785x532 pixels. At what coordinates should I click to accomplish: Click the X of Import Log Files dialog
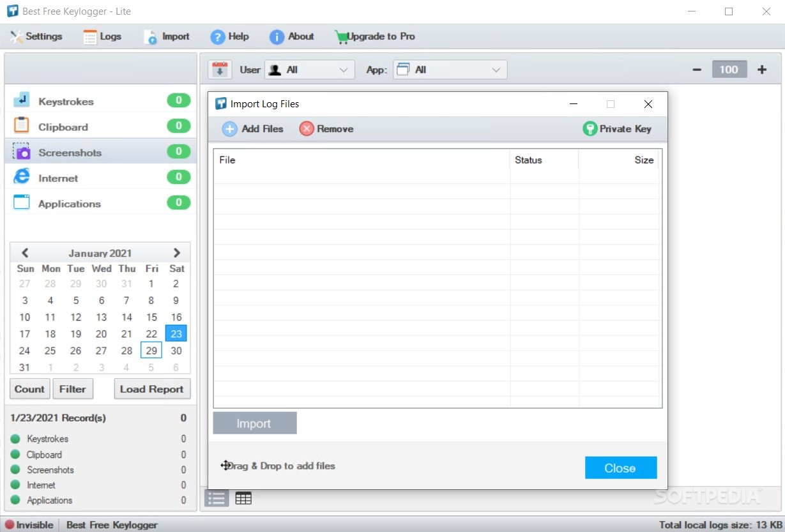[648, 103]
